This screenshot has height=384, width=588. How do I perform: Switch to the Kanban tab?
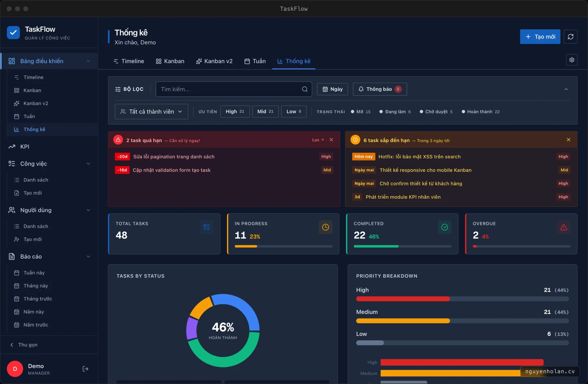(170, 61)
